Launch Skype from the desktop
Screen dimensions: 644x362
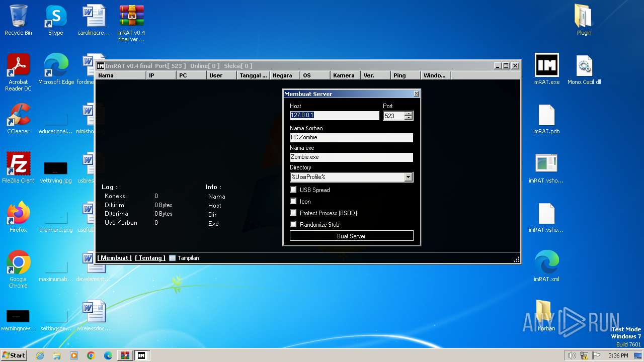coord(56,20)
